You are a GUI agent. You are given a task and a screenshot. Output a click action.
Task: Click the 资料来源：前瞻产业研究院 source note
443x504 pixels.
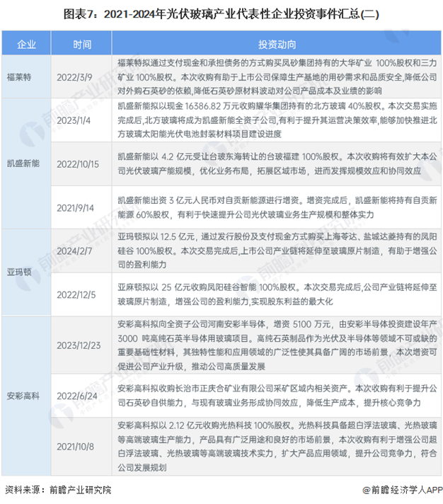(x=58, y=490)
